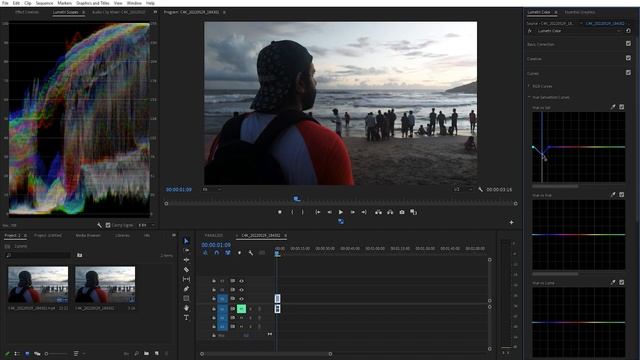Select the Pen tool
The height and width of the screenshot is (360, 640).
186,289
